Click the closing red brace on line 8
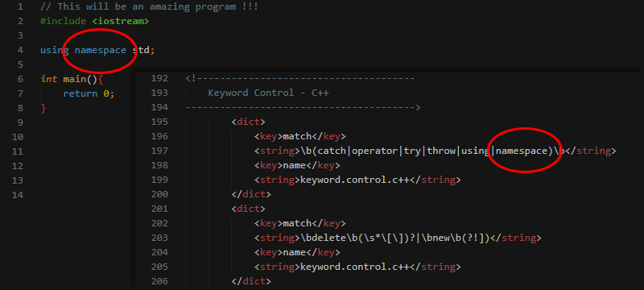 click(x=43, y=108)
